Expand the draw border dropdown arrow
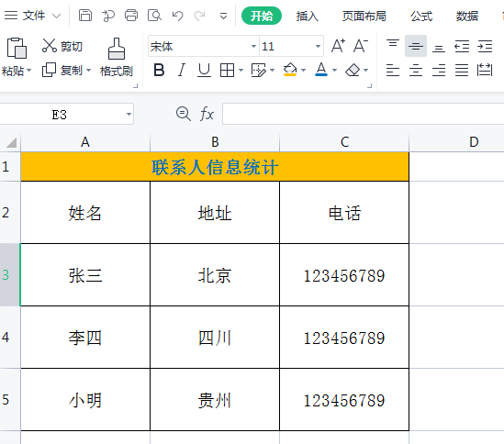 click(273, 70)
